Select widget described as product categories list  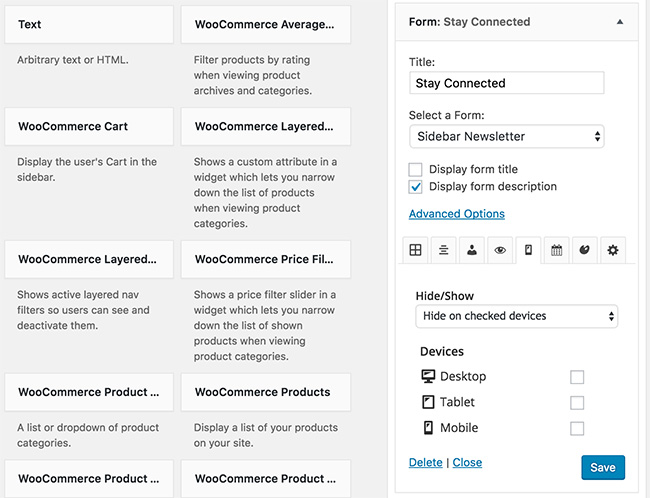[x=89, y=392]
